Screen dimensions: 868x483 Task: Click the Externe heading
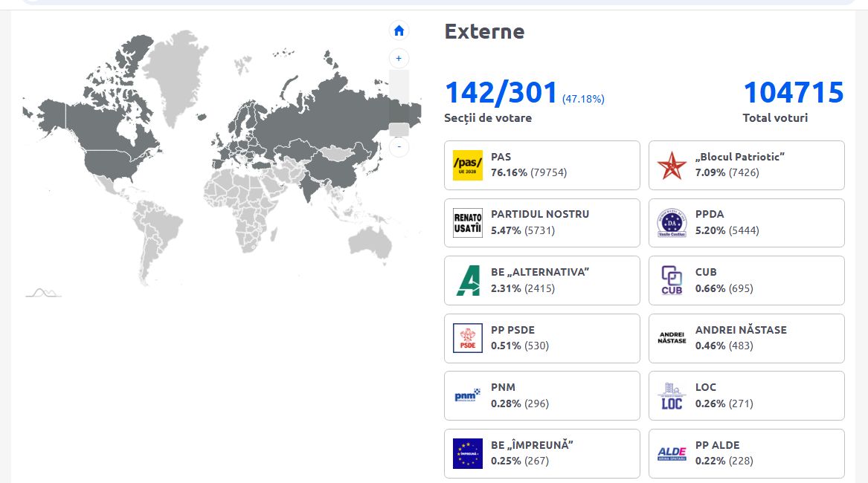pyautogui.click(x=484, y=31)
